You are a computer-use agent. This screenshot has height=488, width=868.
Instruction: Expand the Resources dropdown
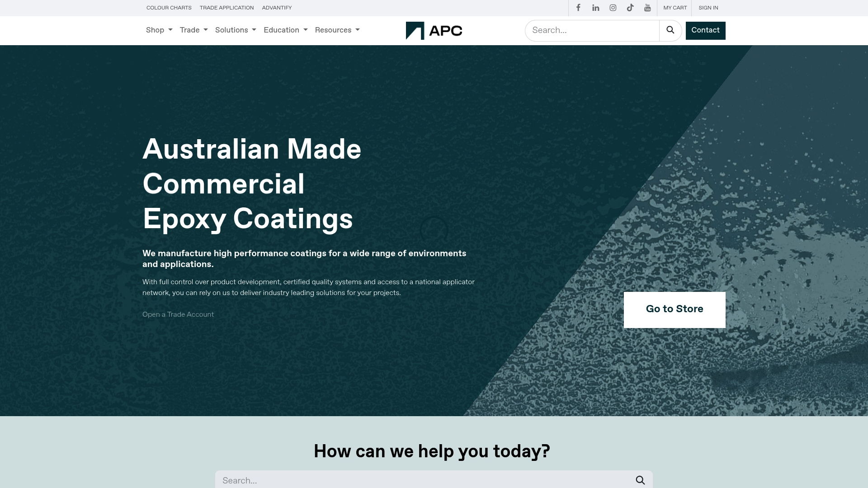(337, 30)
